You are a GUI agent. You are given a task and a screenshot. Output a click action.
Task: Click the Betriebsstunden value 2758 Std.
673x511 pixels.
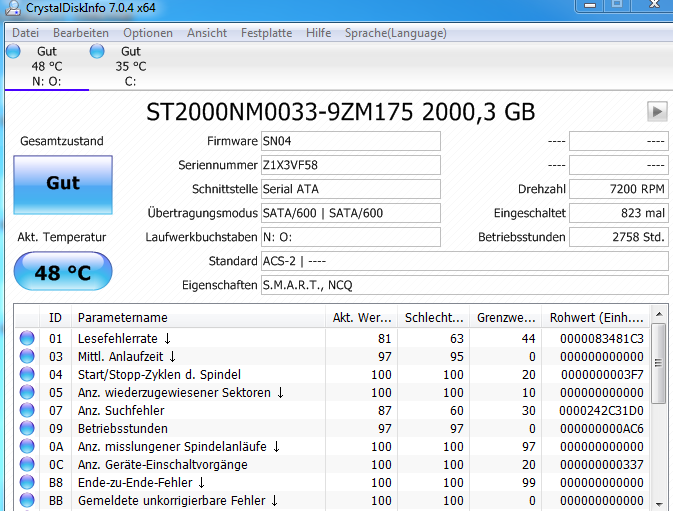pyautogui.click(x=618, y=237)
